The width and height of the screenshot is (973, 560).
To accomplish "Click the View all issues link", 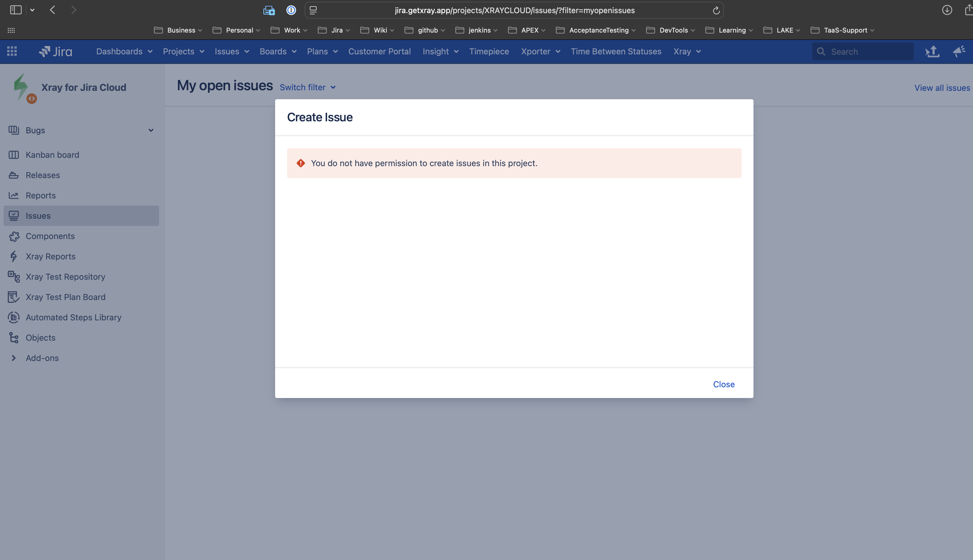I will [x=942, y=88].
